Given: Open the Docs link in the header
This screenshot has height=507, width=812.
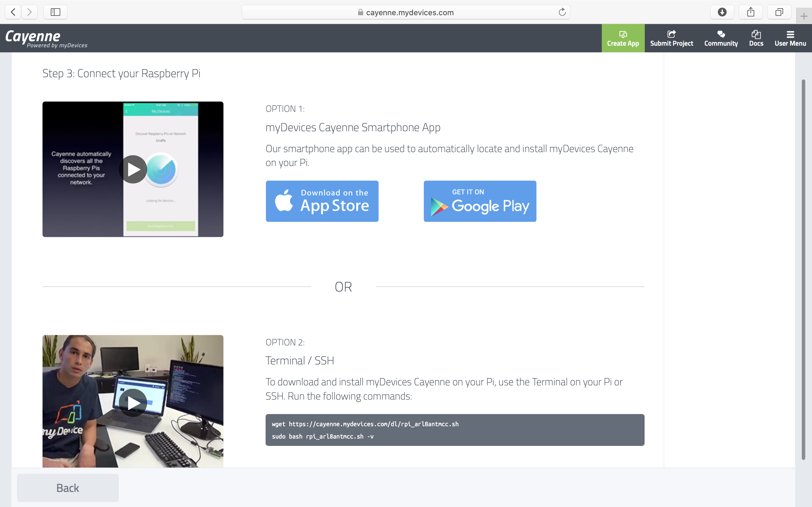Looking at the screenshot, I should [x=756, y=38].
